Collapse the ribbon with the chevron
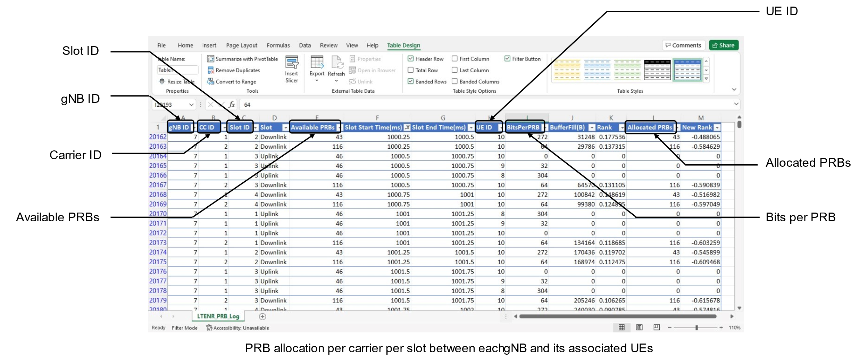The height and width of the screenshot is (363, 868). [x=734, y=90]
